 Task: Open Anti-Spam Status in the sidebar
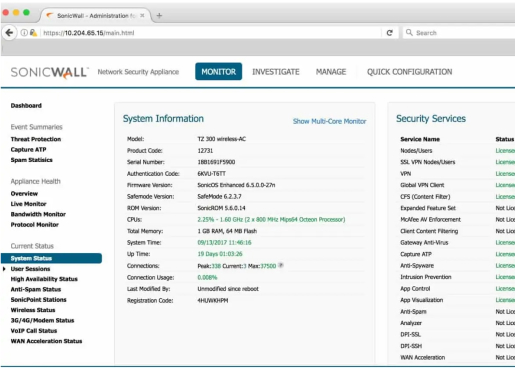pyautogui.click(x=36, y=289)
